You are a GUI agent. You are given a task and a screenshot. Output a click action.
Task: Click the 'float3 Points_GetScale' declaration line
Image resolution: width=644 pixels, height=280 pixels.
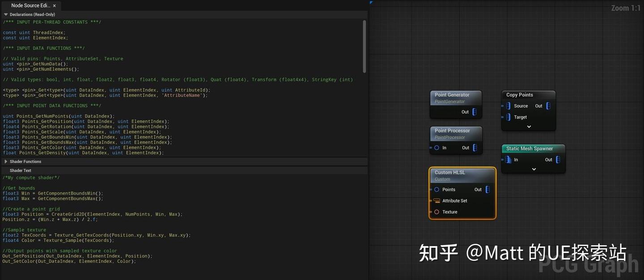tap(82, 132)
